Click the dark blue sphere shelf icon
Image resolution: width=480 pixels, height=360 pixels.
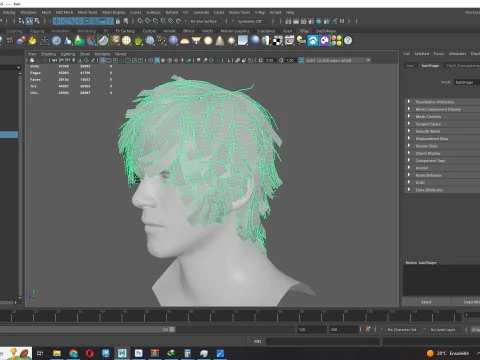pyautogui.click(x=173, y=41)
